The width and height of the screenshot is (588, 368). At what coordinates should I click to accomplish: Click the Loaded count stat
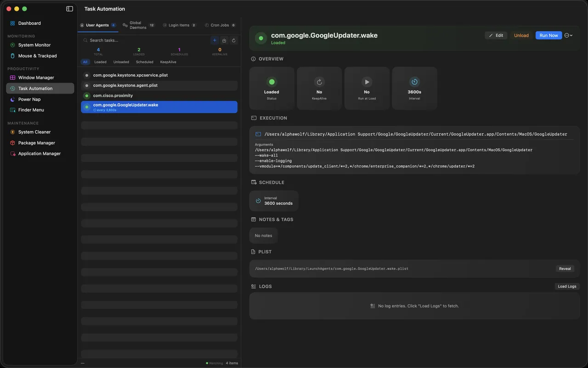coord(139,51)
